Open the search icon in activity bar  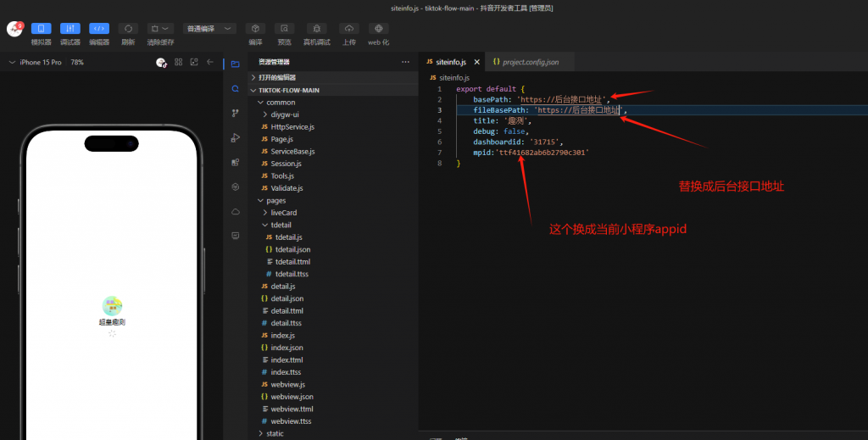coord(235,88)
